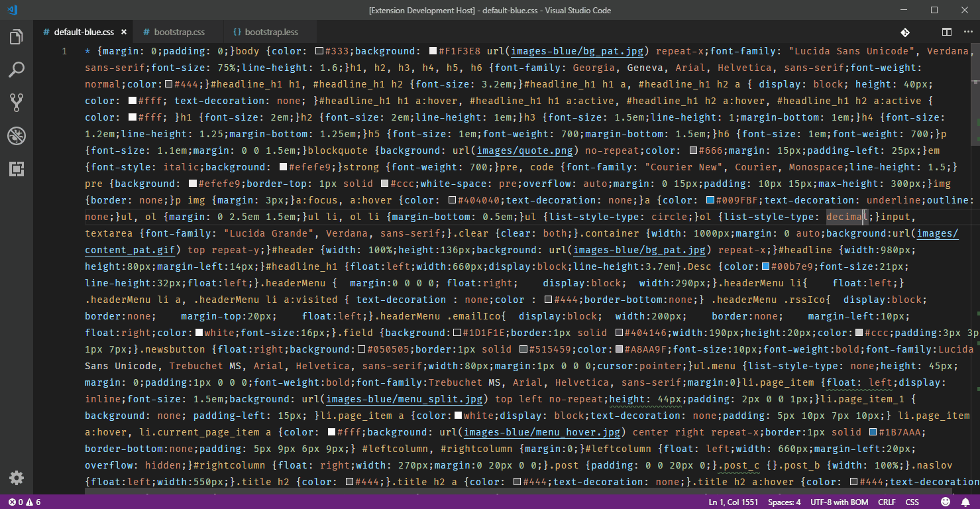The width and height of the screenshot is (980, 509).
Task: Switch to the bootstrap.css tab
Action: 179,32
